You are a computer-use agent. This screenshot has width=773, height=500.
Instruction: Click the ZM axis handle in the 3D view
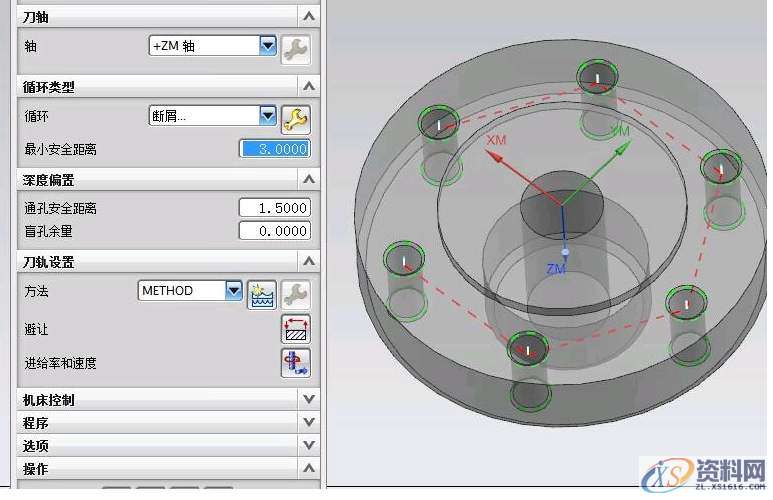(565, 250)
